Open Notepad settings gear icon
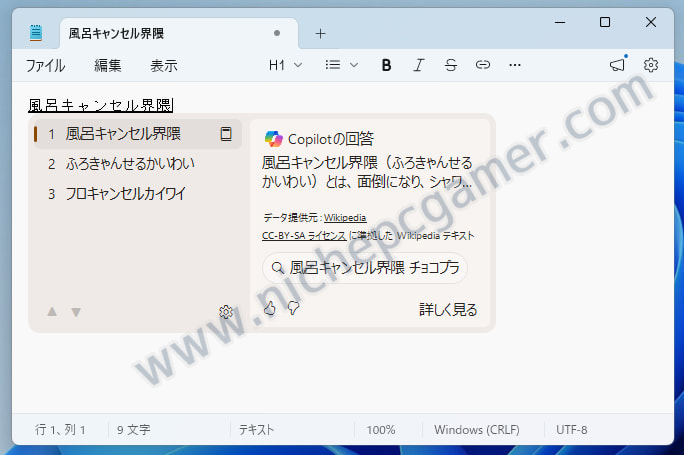Image resolution: width=684 pixels, height=455 pixels. pyautogui.click(x=651, y=65)
